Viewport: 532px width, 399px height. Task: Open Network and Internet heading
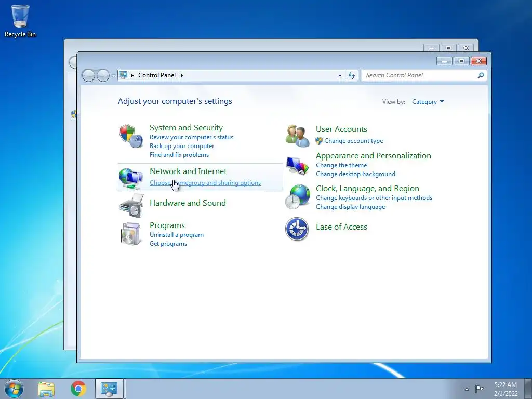pyautogui.click(x=188, y=171)
